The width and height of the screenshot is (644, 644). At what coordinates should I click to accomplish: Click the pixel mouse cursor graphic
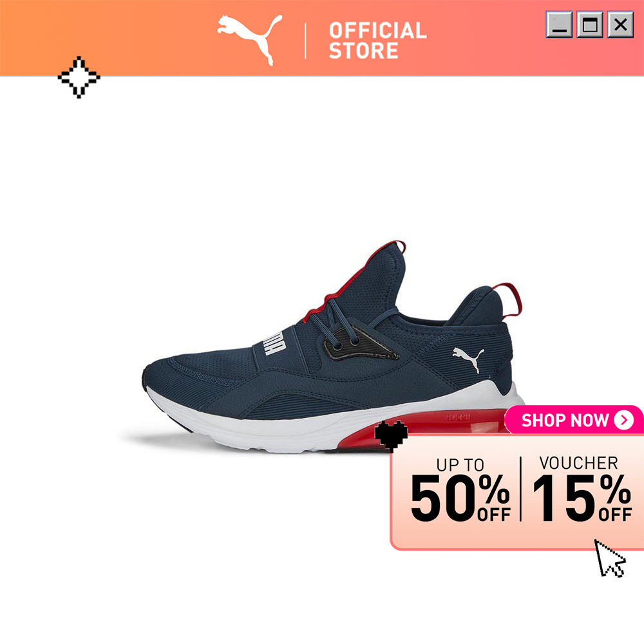point(610,558)
